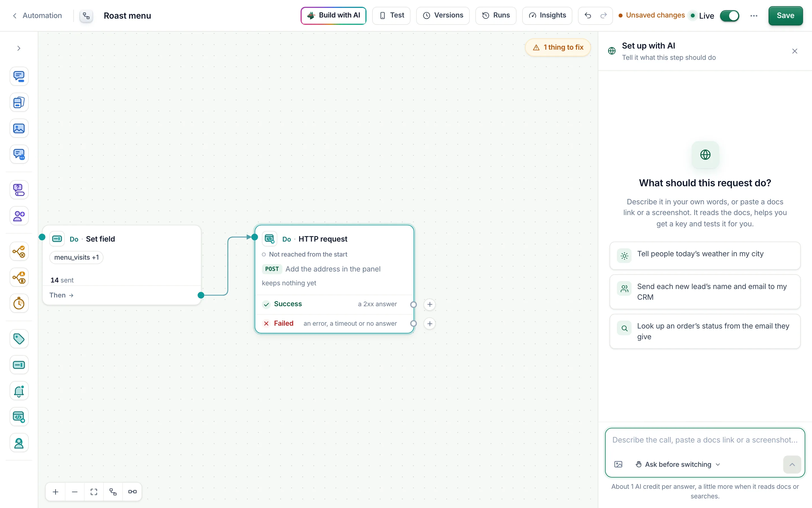Add the agent person block at the sidebar bottom
The width and height of the screenshot is (812, 508).
[x=19, y=443]
